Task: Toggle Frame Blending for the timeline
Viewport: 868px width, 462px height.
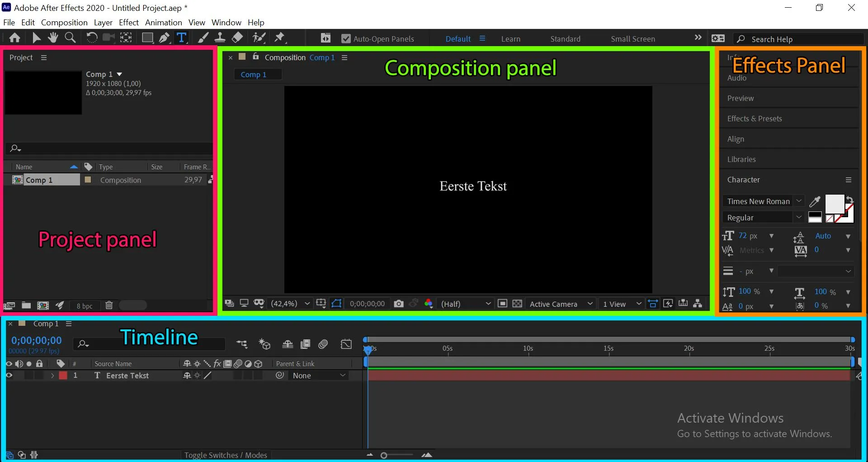Action: (305, 345)
